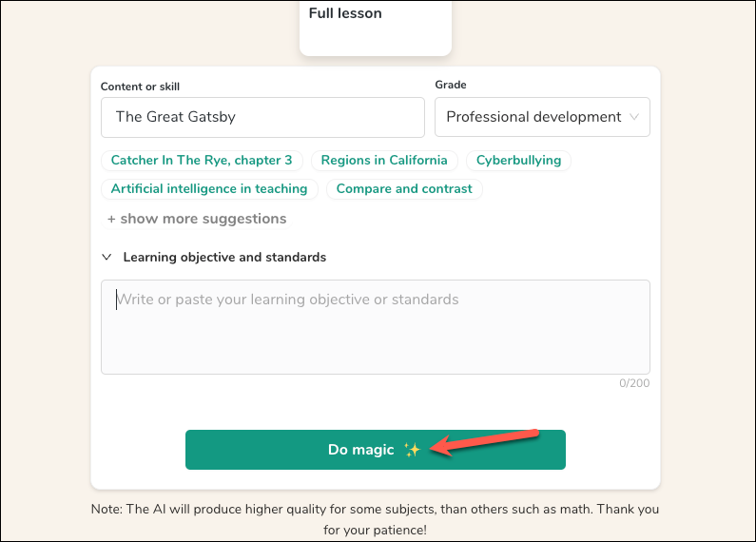
Task: Choose the Full lesson card
Action: coord(375,27)
